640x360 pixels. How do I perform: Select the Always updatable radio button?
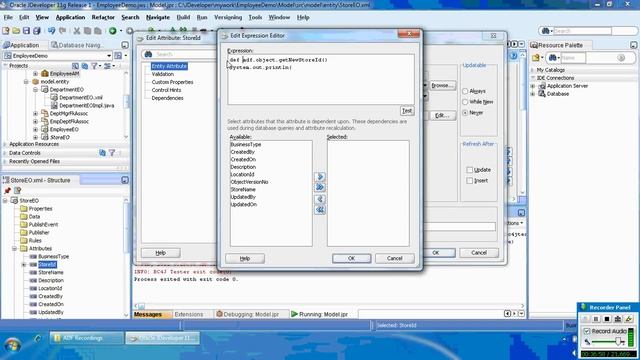coord(465,91)
